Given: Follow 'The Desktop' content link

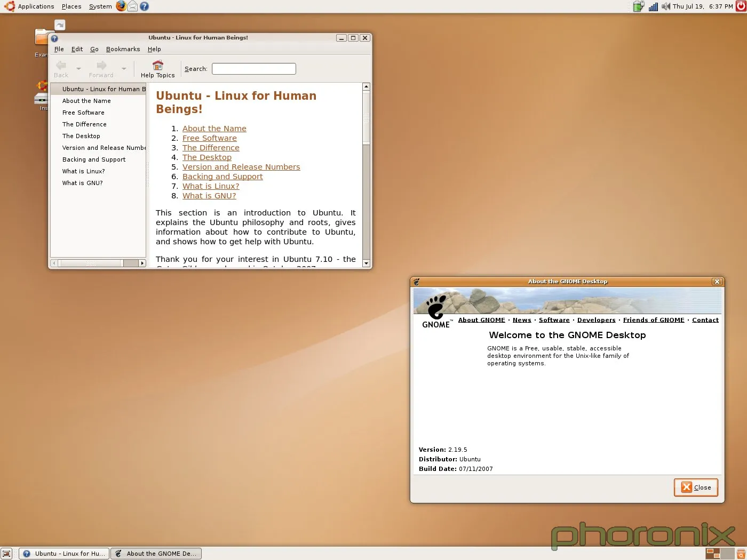Looking at the screenshot, I should (207, 157).
